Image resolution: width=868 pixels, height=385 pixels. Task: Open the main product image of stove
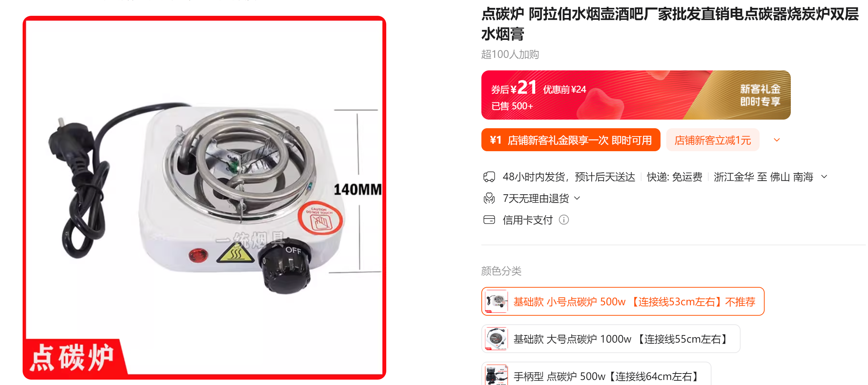[x=204, y=198]
